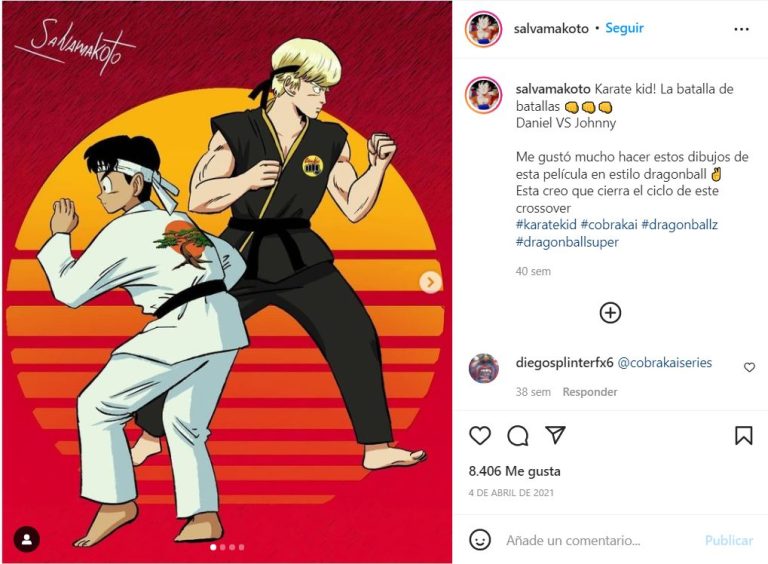Image resolution: width=768 pixels, height=564 pixels.
Task: Reply to diegosplinterfx6 with Responder
Action: [x=590, y=392]
